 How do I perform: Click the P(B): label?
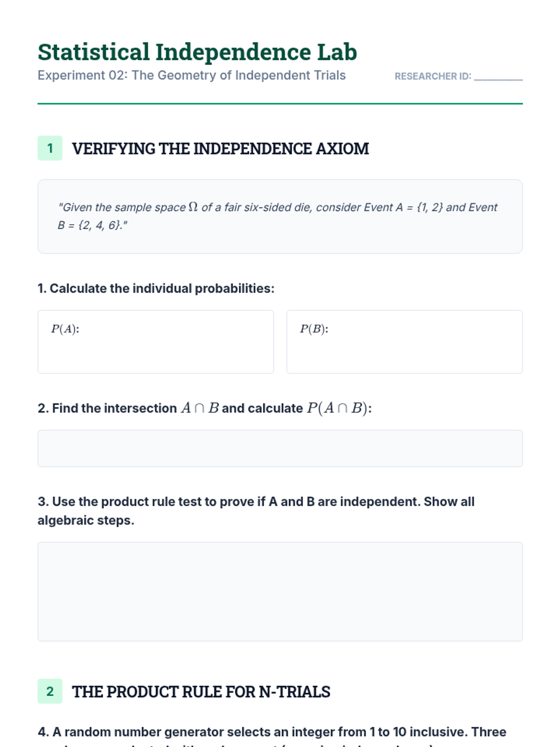[x=314, y=329]
